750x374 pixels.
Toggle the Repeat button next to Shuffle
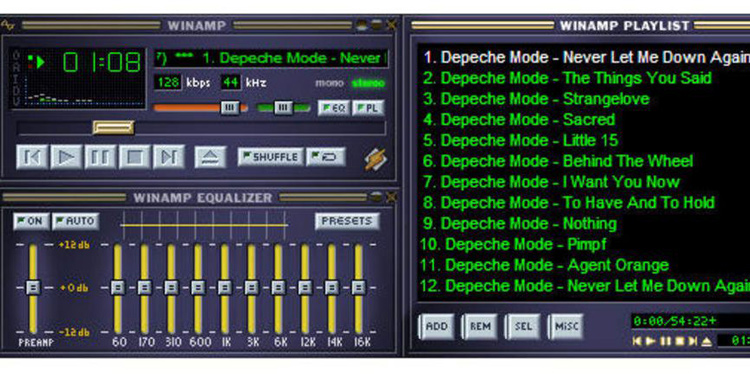[326, 157]
